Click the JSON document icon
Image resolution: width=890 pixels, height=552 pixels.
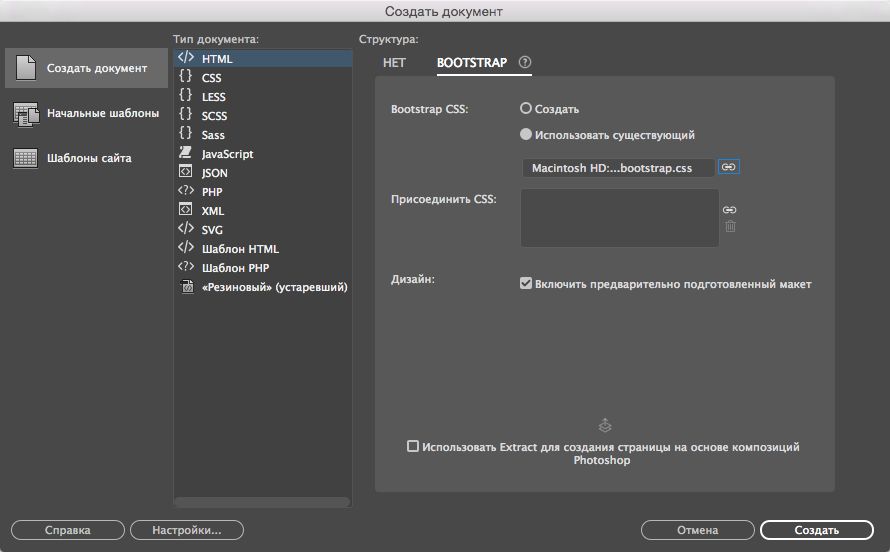[186, 171]
